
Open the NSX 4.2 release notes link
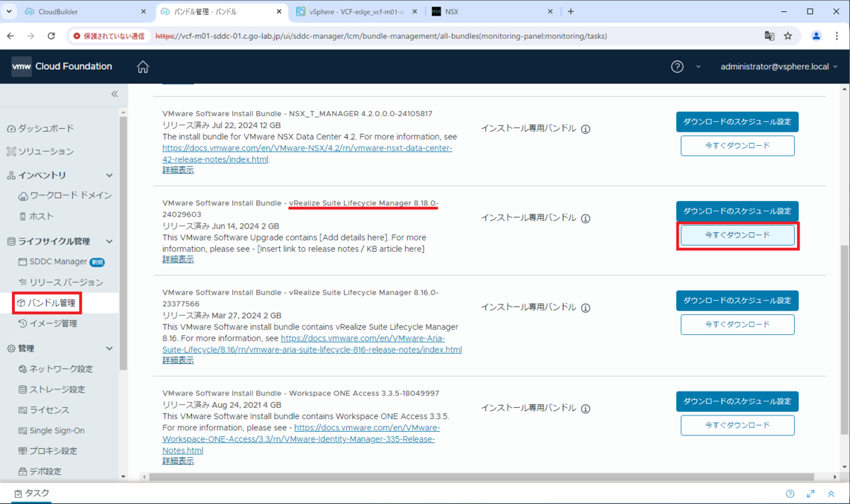tap(307, 154)
